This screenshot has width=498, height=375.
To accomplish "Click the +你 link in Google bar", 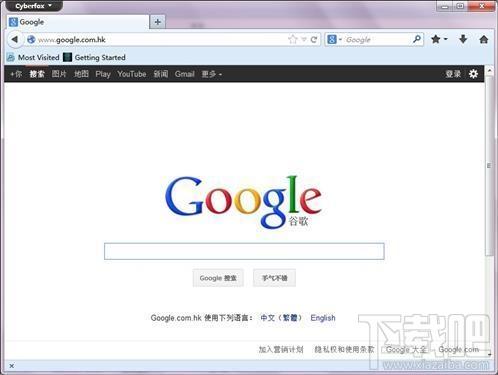I will (16, 74).
